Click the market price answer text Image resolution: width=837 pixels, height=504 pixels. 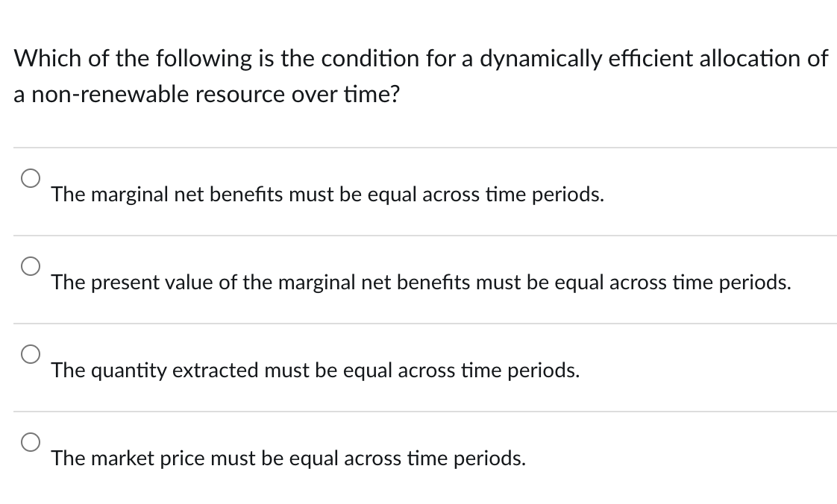(x=289, y=459)
